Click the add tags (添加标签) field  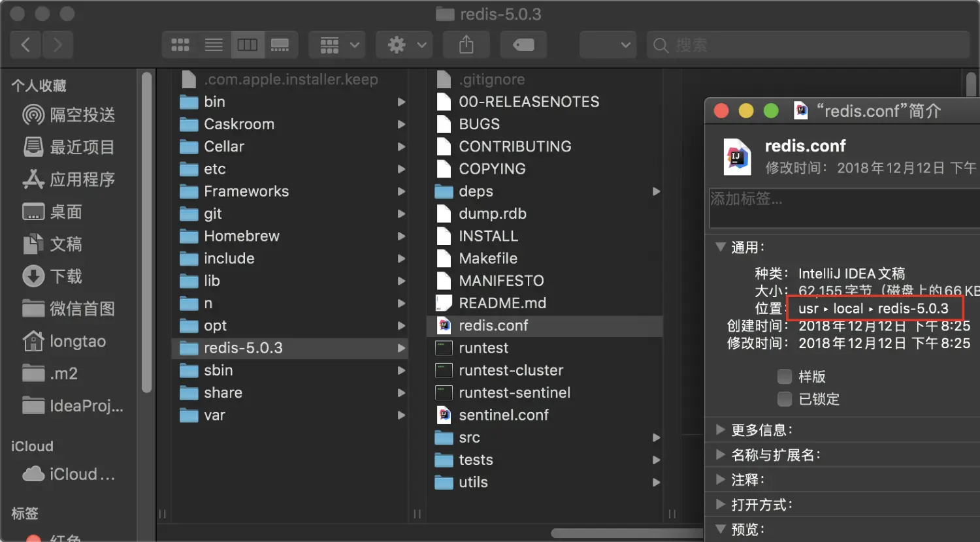point(844,208)
